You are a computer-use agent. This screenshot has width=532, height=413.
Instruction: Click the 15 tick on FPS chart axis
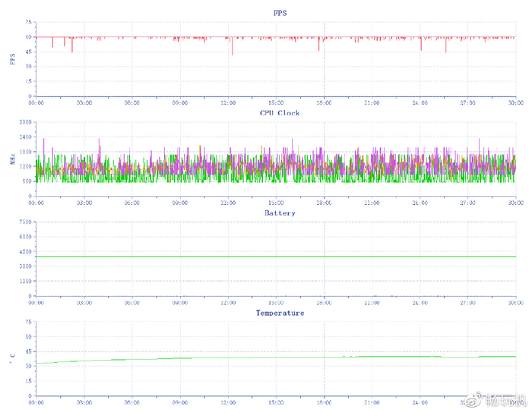[x=28, y=81]
